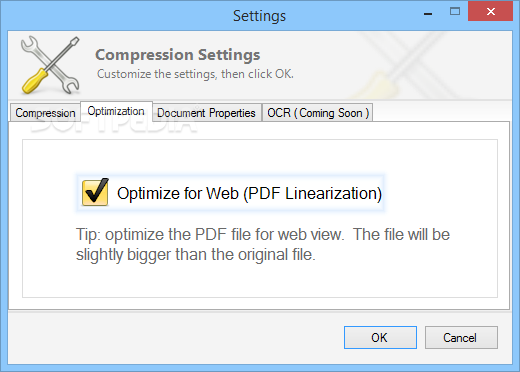Select the Optimization tab

116,111
